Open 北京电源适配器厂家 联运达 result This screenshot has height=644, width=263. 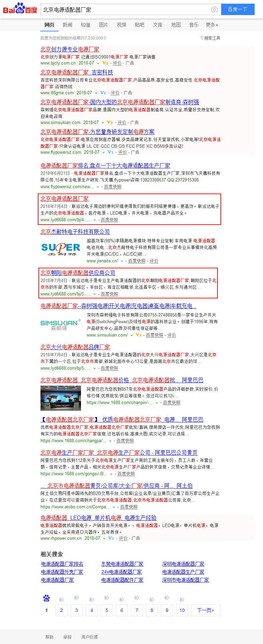pos(65,199)
